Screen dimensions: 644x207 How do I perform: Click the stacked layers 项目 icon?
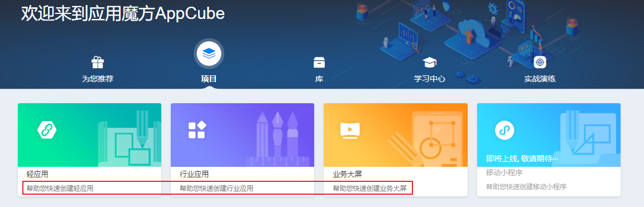tap(209, 54)
